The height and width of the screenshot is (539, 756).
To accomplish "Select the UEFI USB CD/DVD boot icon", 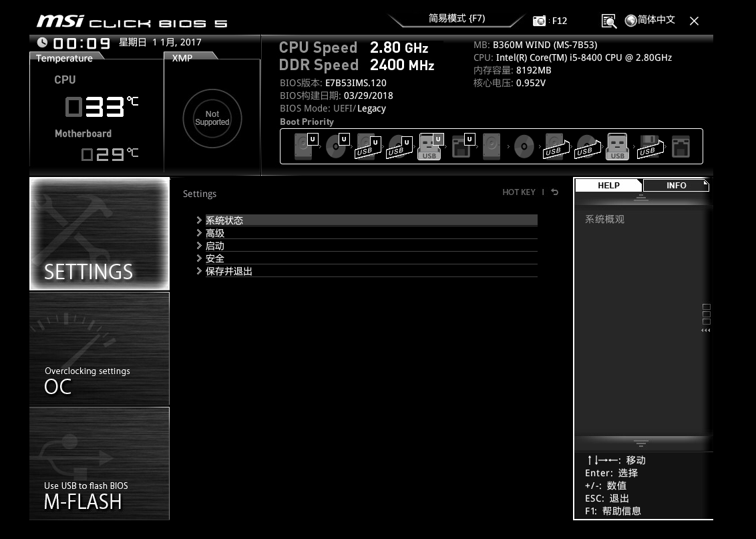I will click(399, 146).
